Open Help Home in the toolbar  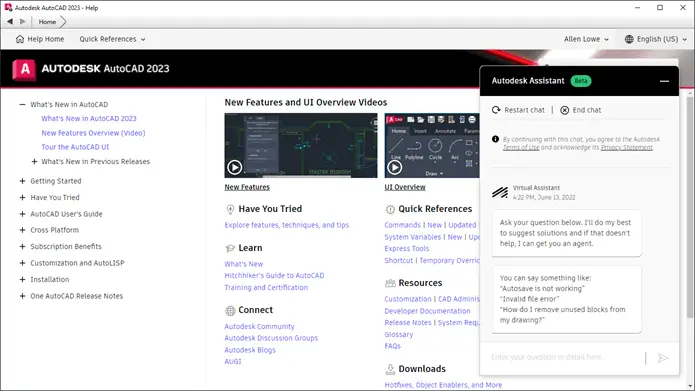click(40, 39)
